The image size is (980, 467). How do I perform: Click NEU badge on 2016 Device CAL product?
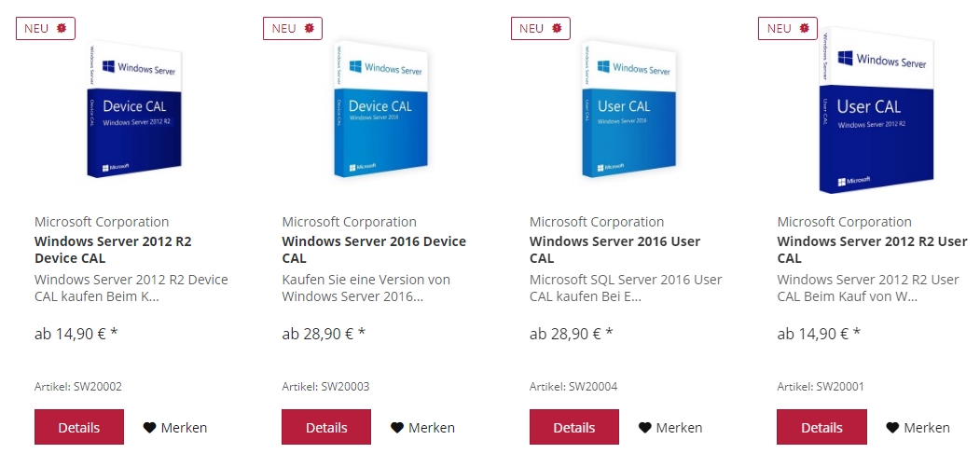pyautogui.click(x=293, y=29)
